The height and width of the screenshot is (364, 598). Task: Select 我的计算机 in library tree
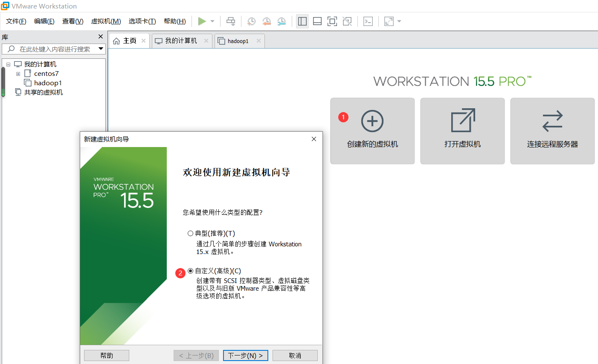tap(40, 64)
